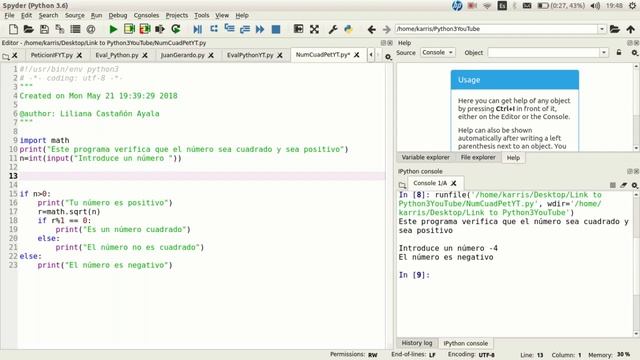
Task: Click the Save all files icon
Action: 60,29
